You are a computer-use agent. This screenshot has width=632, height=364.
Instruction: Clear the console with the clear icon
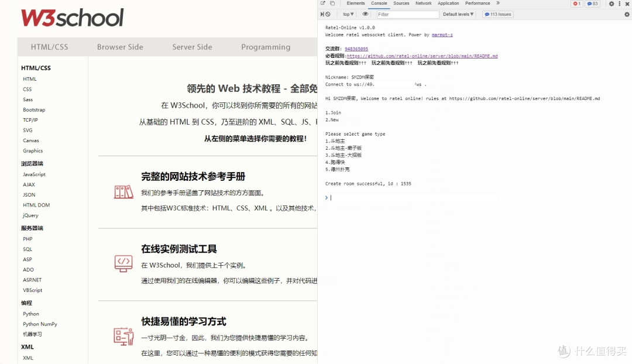coord(328,14)
